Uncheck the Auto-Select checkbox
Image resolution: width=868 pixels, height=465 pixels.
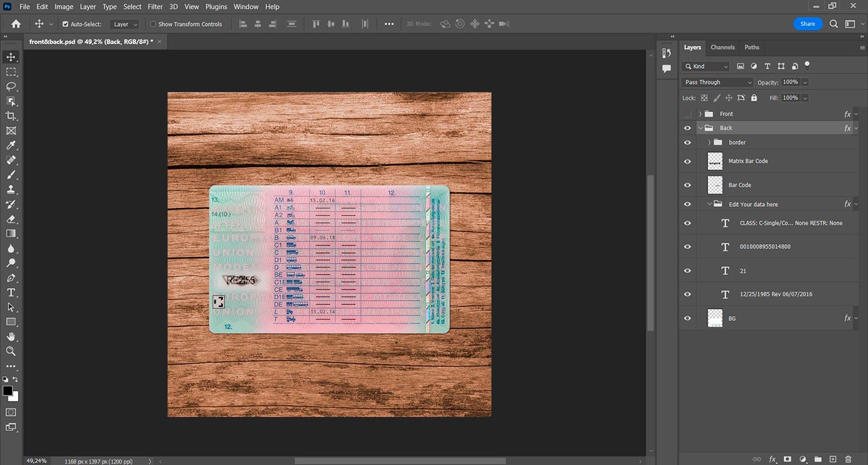click(65, 24)
